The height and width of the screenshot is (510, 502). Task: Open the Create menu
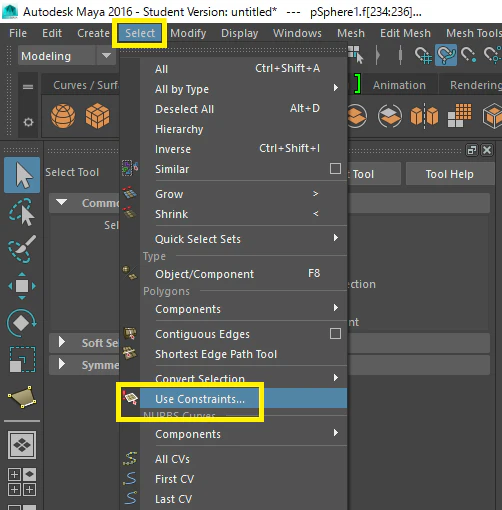[x=93, y=33]
